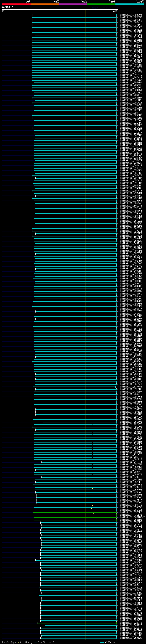Open green-bar hit UniRef100_Q3ZDL5

click(x=131, y=512)
